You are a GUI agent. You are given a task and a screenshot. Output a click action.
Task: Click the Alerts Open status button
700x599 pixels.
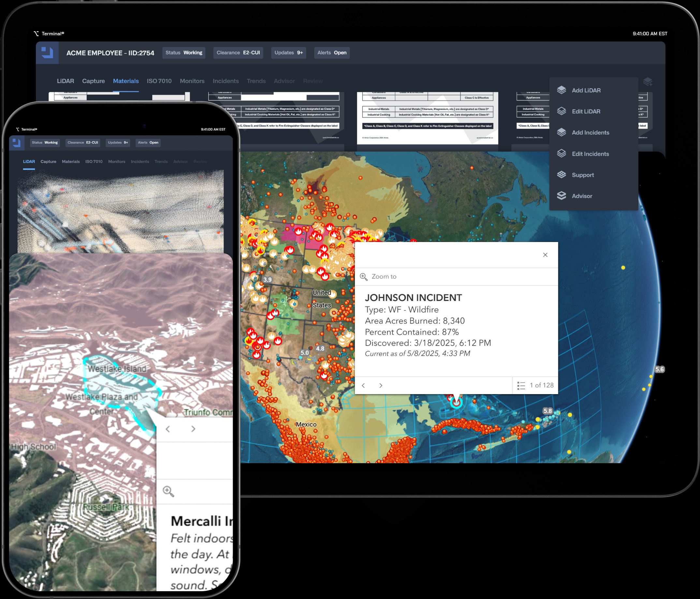[332, 53]
